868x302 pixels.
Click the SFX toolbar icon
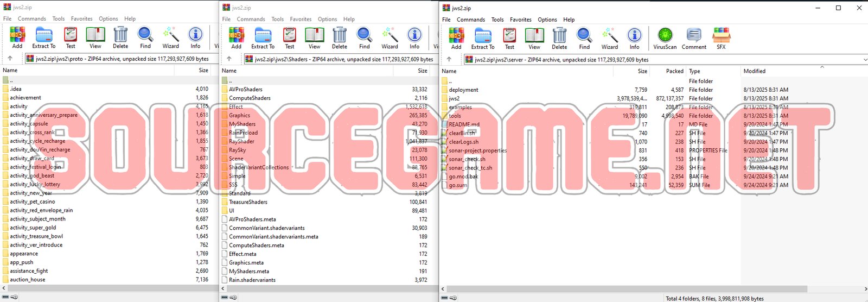[x=721, y=37]
